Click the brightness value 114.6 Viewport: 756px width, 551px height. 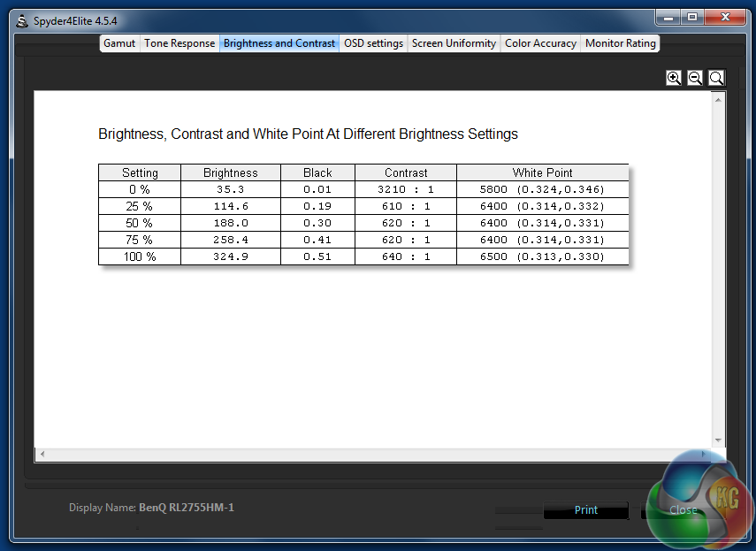231,206
